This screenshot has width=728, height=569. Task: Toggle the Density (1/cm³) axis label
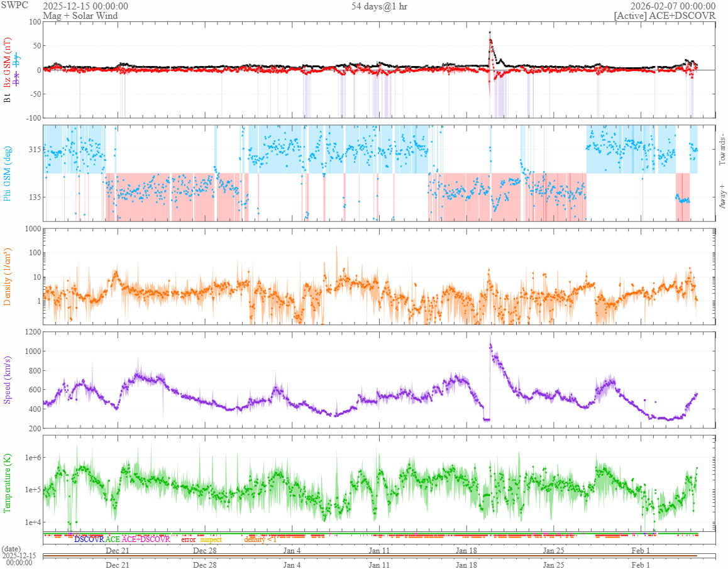[x=7, y=277]
